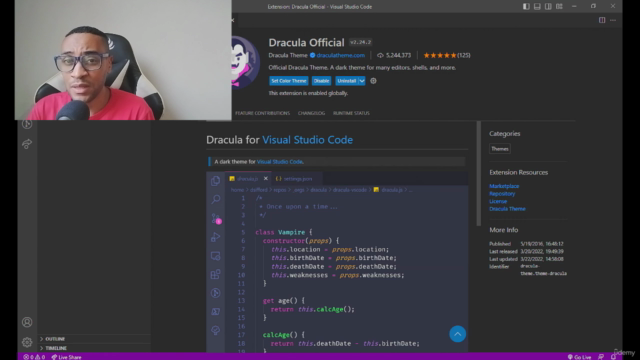This screenshot has height=360, width=640.
Task: Click "This extension is enabled globally" text
Action: click(308, 93)
